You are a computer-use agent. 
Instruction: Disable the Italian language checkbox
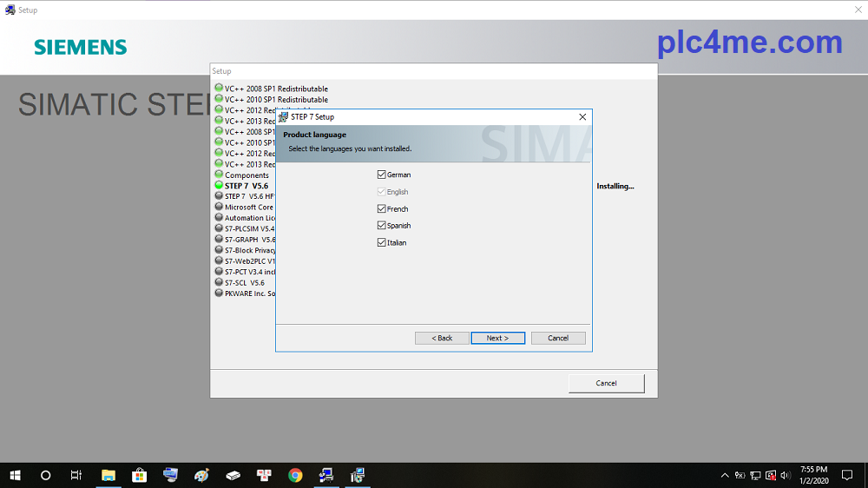click(x=382, y=243)
